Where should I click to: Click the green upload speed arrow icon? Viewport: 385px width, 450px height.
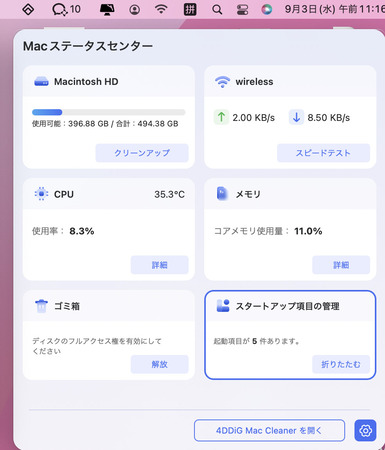tap(221, 117)
